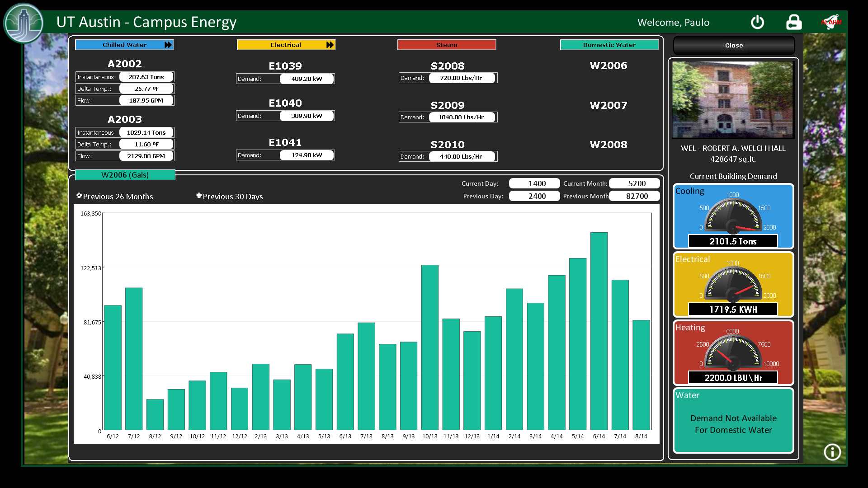868x488 pixels.
Task: Click A2002 Delta Temp 25.77 °F value
Action: (146, 89)
